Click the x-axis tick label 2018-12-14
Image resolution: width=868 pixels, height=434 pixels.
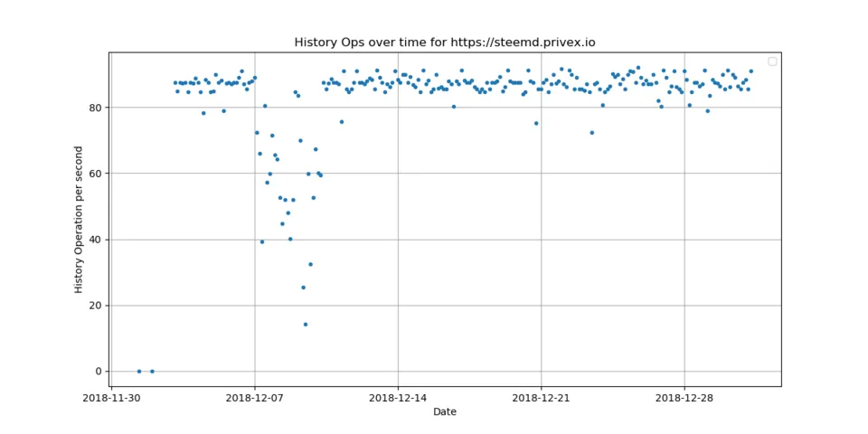tap(398, 398)
